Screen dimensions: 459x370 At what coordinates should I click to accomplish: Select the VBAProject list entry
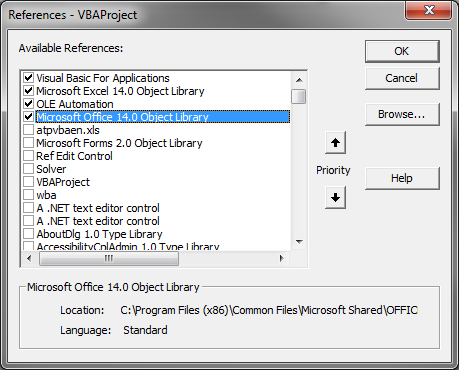63,182
